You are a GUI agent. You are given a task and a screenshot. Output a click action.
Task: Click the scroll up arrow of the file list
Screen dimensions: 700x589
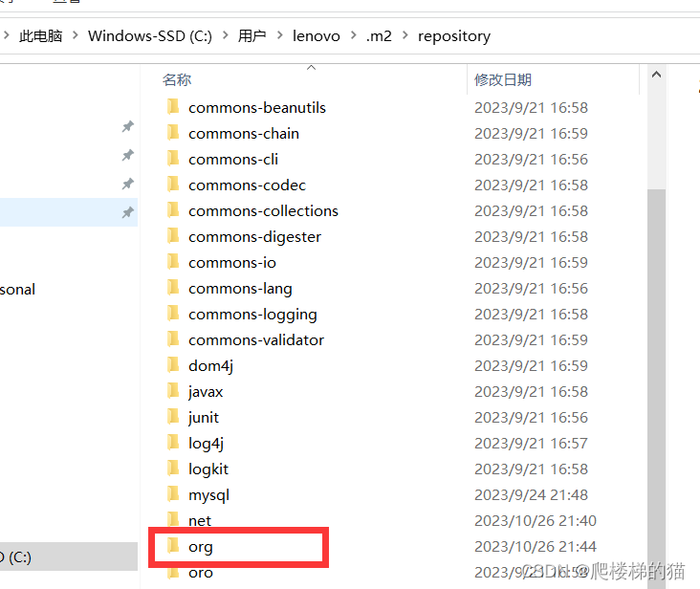tap(656, 75)
